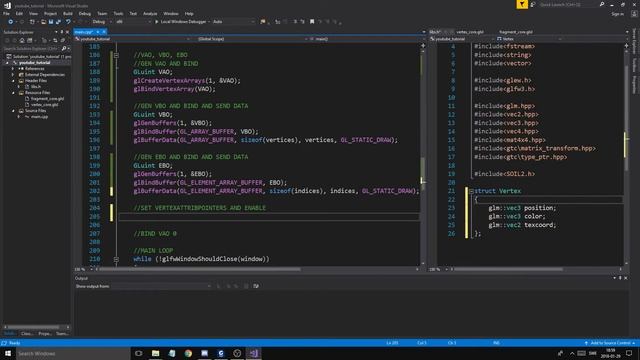The height and width of the screenshot is (360, 640).
Task: Click the Navigate Backward toolbar icon
Action: pyautogui.click(x=11, y=22)
